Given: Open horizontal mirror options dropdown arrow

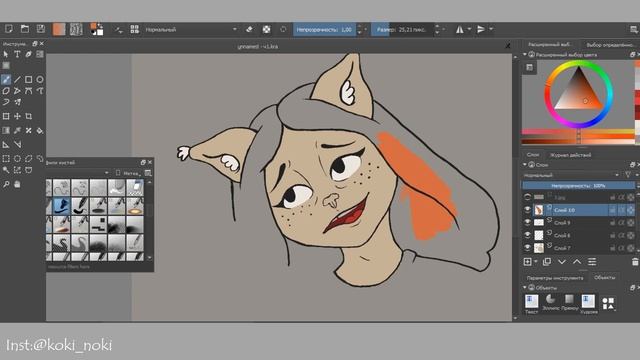Looking at the screenshot, I should (x=469, y=29).
